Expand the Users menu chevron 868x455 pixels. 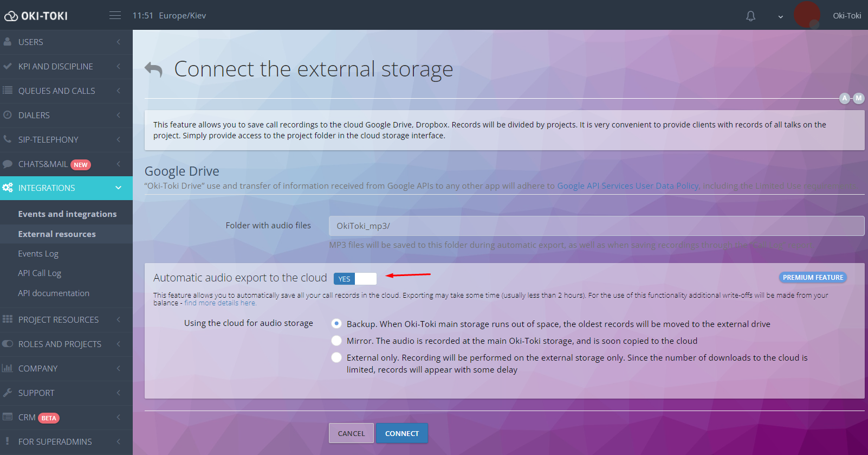[x=119, y=42]
